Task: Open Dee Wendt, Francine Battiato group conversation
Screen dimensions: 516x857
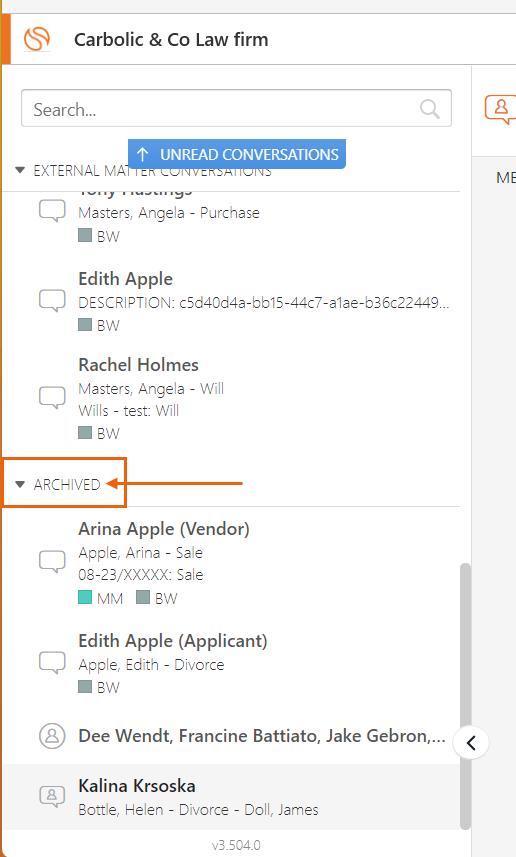Action: pyautogui.click(x=231, y=736)
